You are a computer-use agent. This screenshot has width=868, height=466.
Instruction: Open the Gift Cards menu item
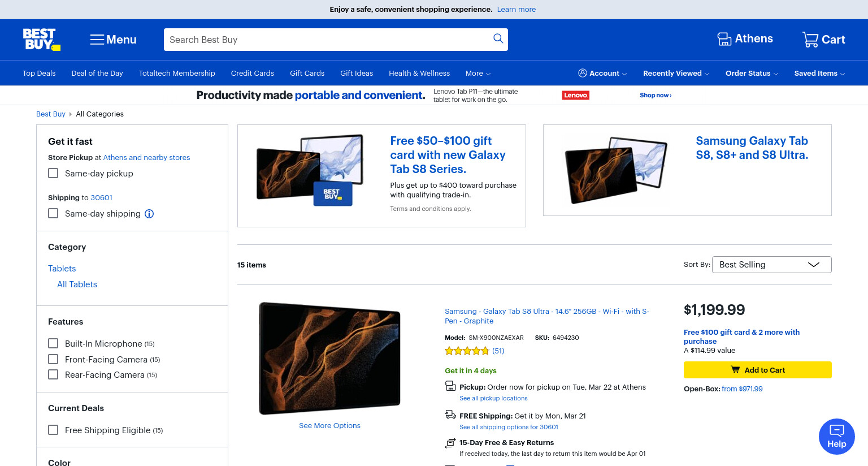(x=307, y=74)
